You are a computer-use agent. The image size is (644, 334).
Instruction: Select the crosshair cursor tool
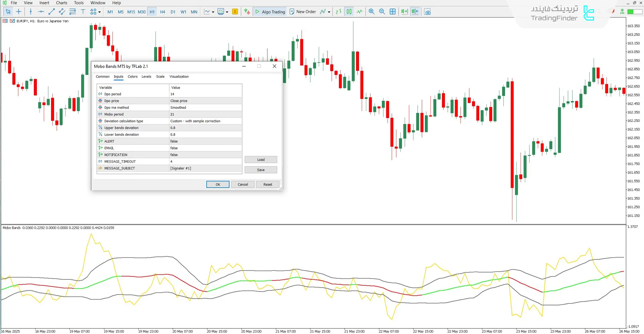(19, 12)
